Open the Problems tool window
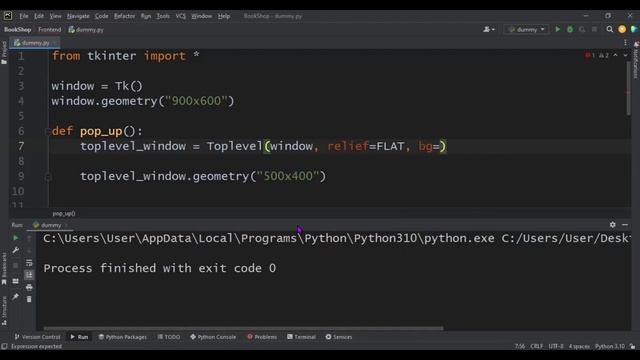The image size is (640, 360). [x=262, y=337]
